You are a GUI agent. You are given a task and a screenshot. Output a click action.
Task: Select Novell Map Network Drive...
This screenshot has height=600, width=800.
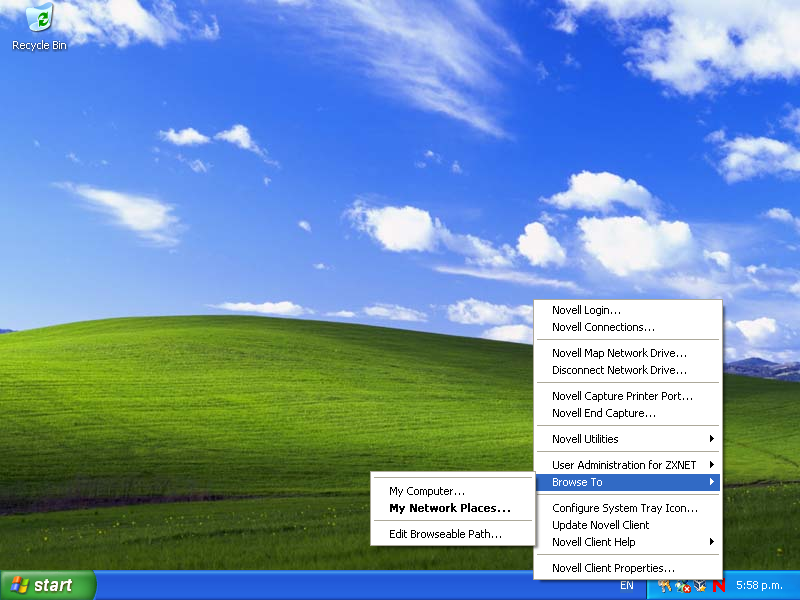(x=628, y=353)
